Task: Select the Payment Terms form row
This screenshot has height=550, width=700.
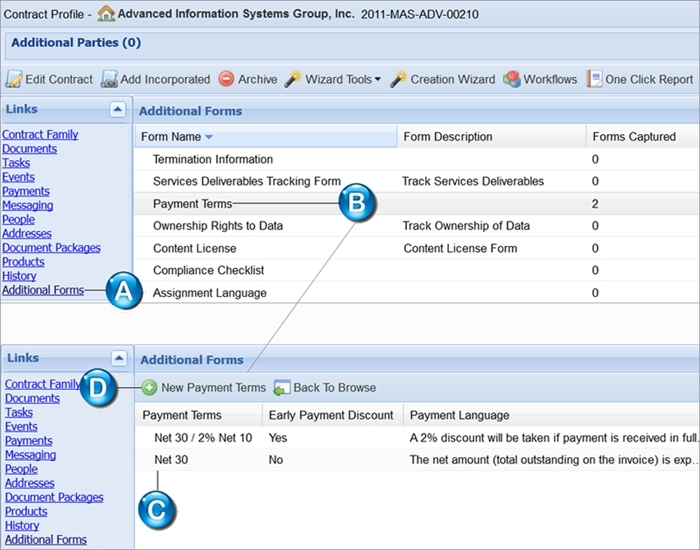Action: (x=417, y=204)
